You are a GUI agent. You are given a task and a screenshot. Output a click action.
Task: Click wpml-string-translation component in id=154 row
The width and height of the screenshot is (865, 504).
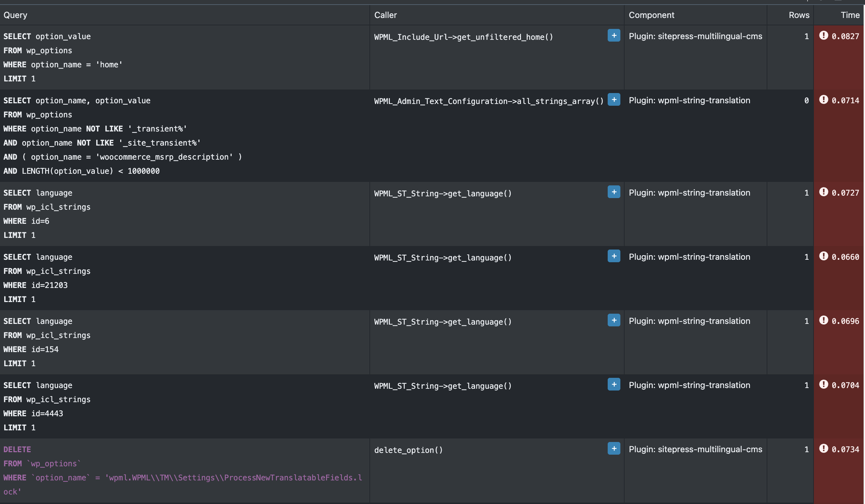click(x=689, y=321)
